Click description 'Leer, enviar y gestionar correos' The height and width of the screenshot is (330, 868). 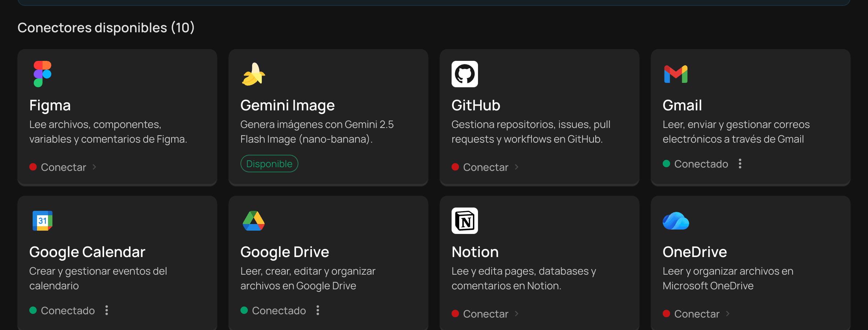[x=736, y=125]
